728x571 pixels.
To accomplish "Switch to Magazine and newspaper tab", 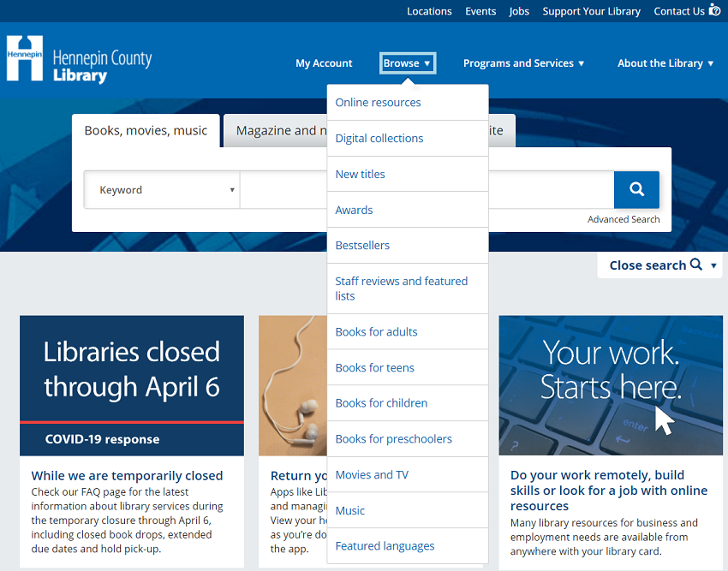I will pos(276,131).
